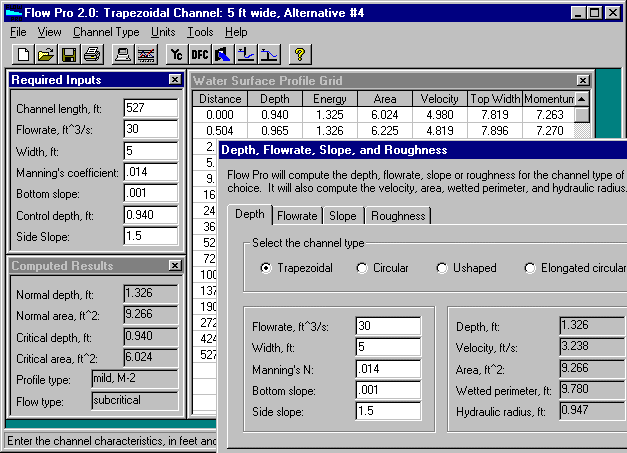Open the Units menu
The image size is (627, 453).
pos(163,32)
